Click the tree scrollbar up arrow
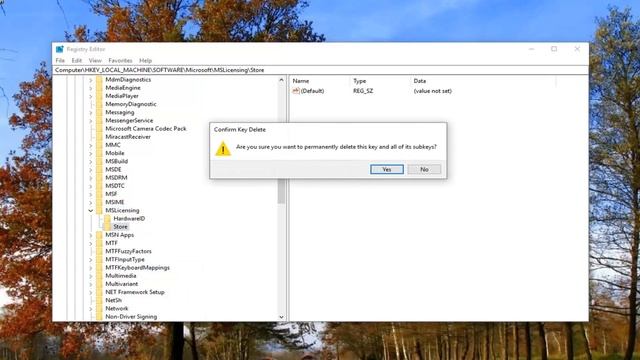The width and height of the screenshot is (640, 360). (281, 80)
